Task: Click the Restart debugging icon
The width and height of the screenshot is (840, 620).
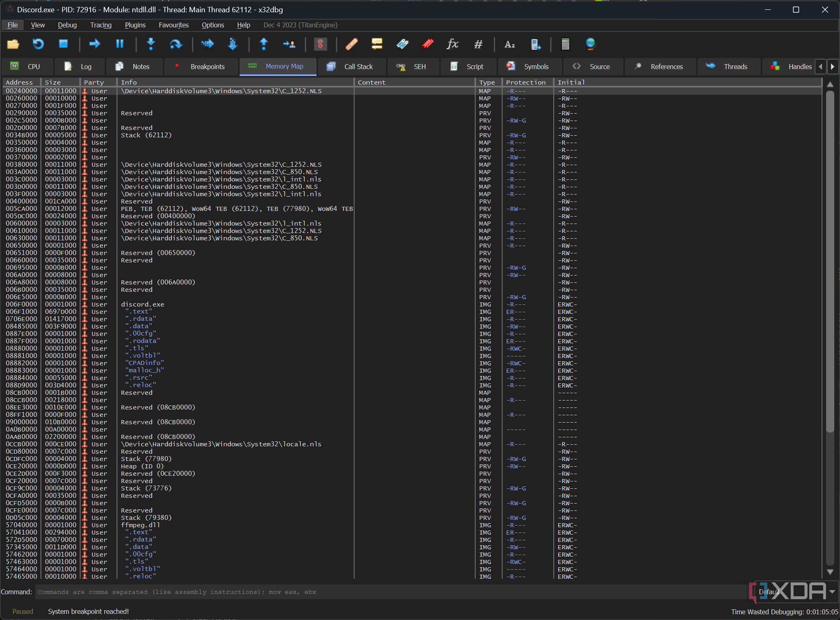Action: tap(38, 44)
